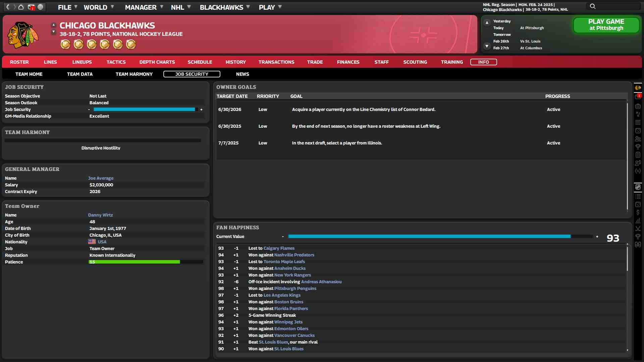Screen dimensions: 644x362
Task: Click next team arrow beside team name
Action: pyautogui.click(x=53, y=32)
